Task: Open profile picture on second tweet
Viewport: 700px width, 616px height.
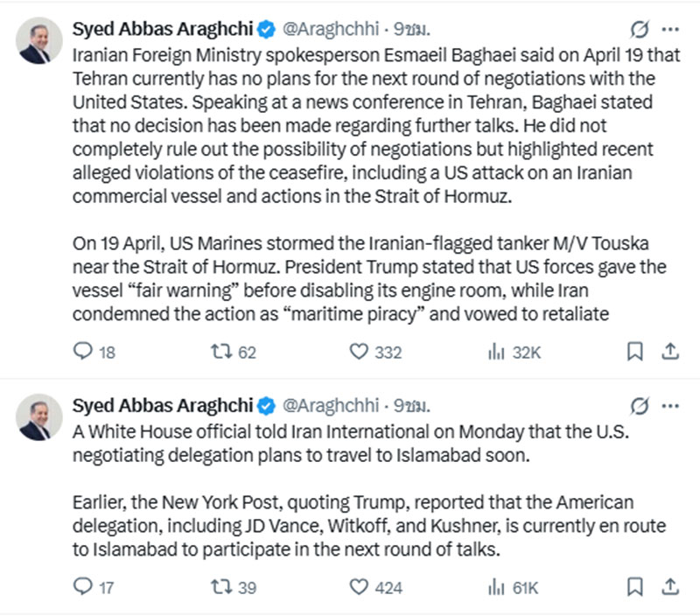Action: point(40,417)
